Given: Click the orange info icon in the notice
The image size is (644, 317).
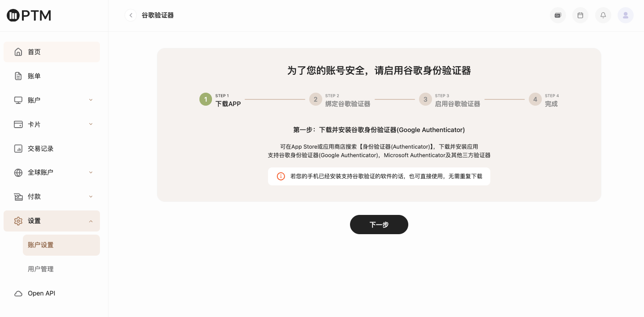Looking at the screenshot, I should 281,176.
